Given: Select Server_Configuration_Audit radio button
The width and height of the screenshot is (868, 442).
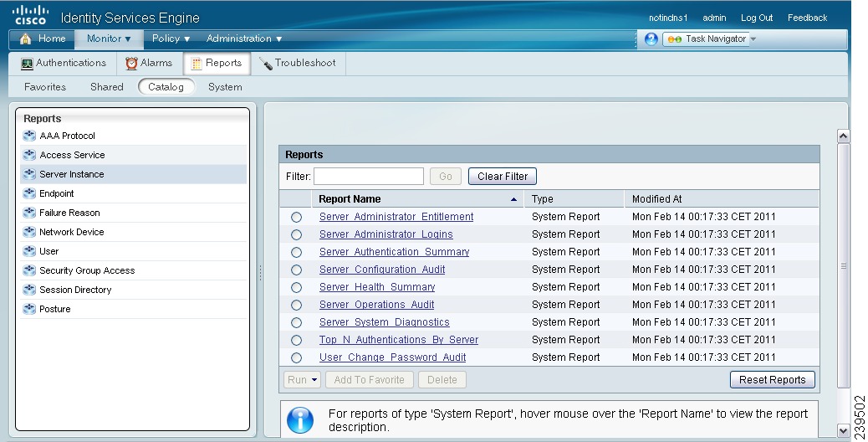Looking at the screenshot, I should click(x=297, y=270).
